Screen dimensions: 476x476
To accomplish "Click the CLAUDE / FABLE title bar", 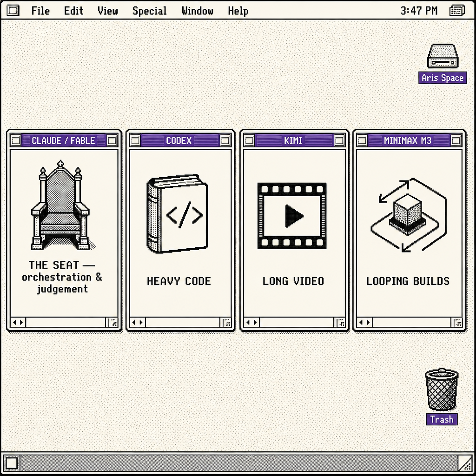I will tap(63, 140).
